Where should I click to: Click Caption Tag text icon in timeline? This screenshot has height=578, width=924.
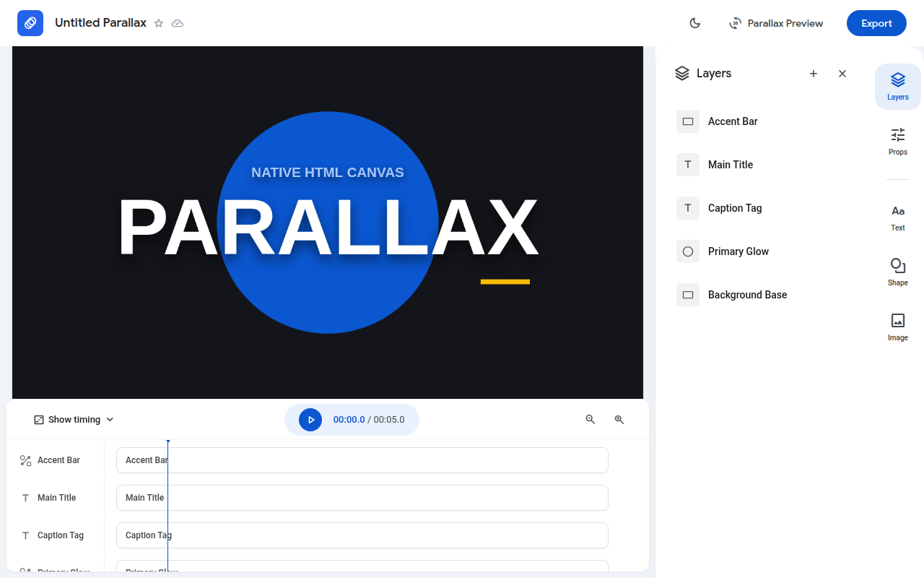coord(26,535)
